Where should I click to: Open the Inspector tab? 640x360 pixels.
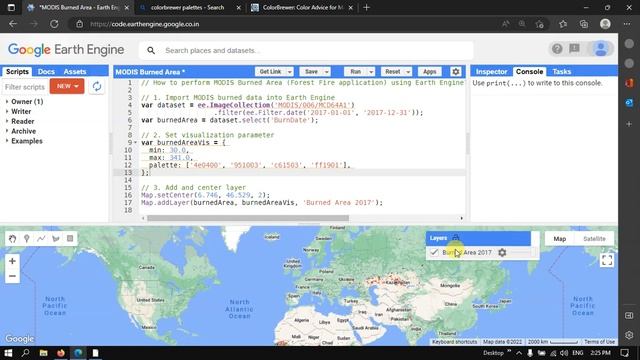[x=491, y=71]
